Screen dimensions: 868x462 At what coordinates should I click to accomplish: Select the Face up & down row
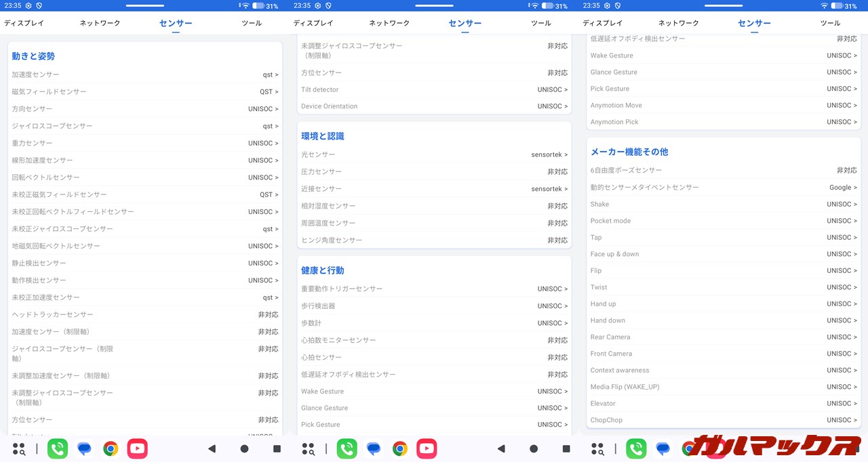tap(724, 254)
